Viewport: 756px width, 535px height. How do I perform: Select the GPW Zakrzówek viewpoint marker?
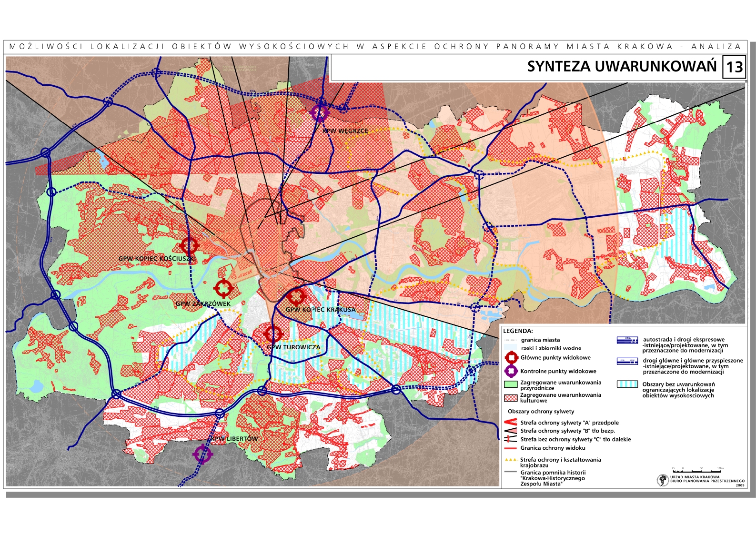(223, 288)
